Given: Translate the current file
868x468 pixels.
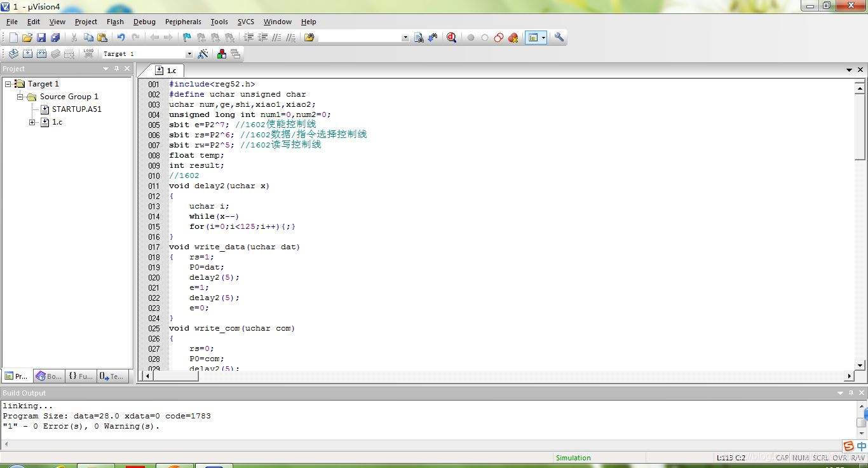Looking at the screenshot, I should click(x=13, y=54).
